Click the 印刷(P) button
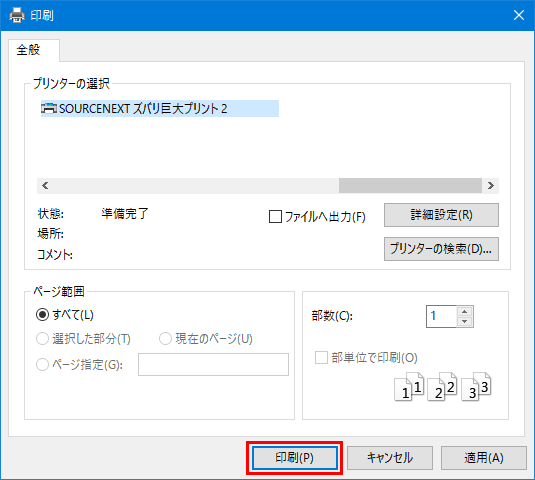The height and width of the screenshot is (480, 535). 295,457
